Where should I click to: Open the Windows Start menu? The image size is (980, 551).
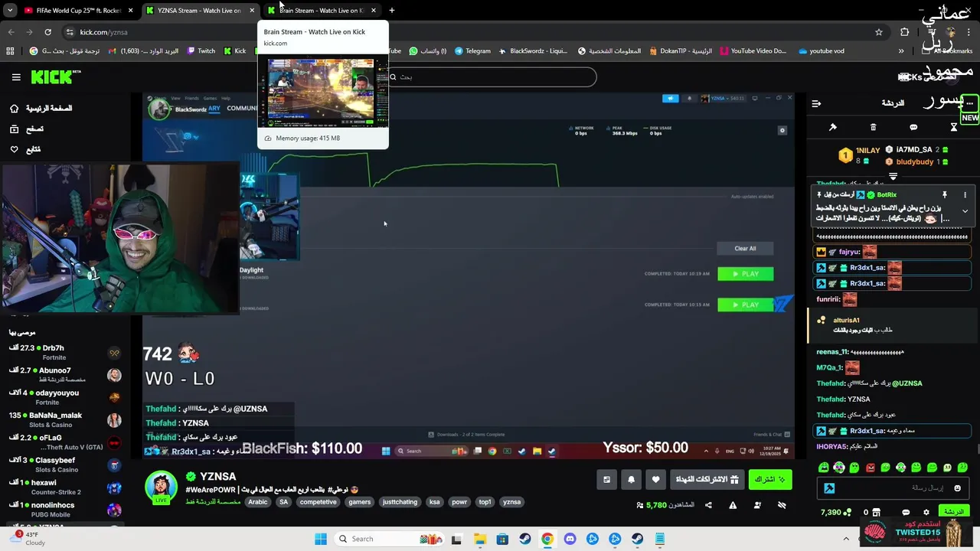(x=321, y=539)
